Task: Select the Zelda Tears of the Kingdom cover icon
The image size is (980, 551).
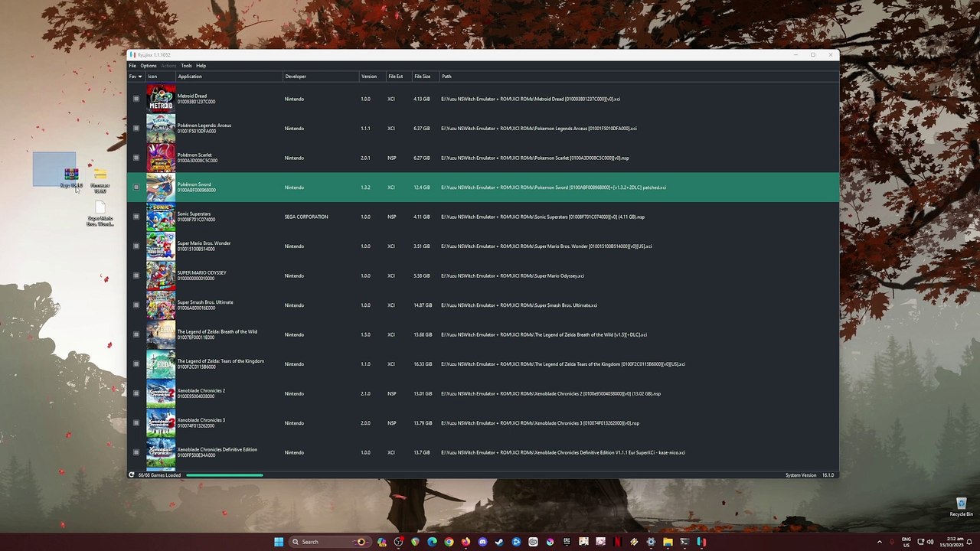Action: pyautogui.click(x=161, y=364)
